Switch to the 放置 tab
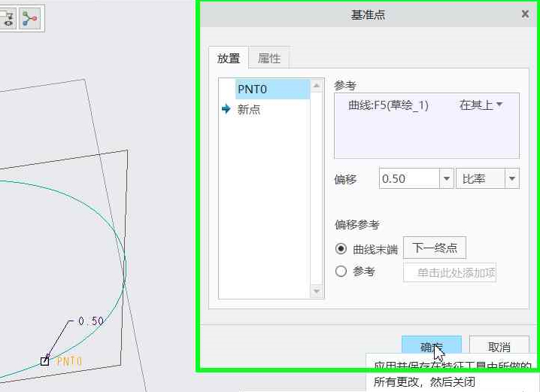Image resolution: width=540 pixels, height=392 pixels. (229, 59)
